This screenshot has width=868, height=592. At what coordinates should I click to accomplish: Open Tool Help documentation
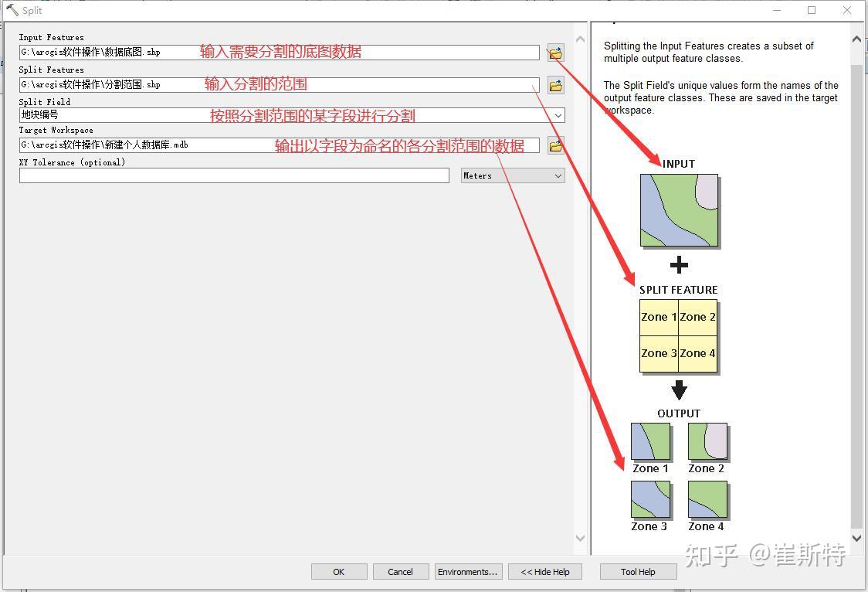point(638,571)
